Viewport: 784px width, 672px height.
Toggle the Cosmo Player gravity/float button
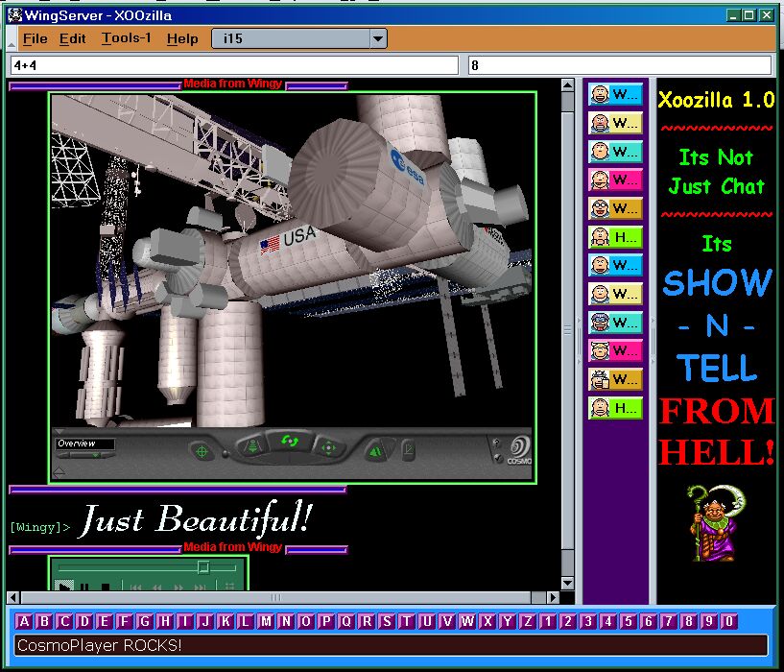coord(375,450)
